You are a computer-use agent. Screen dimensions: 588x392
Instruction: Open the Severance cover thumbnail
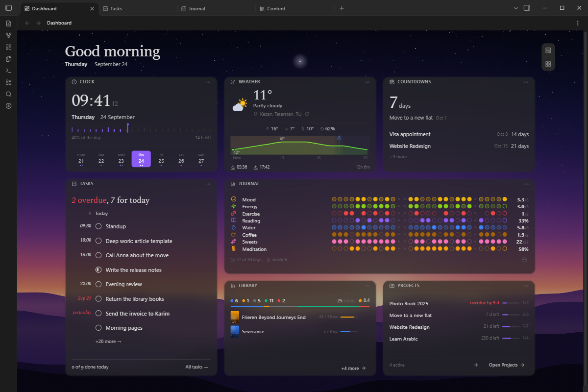235,332
